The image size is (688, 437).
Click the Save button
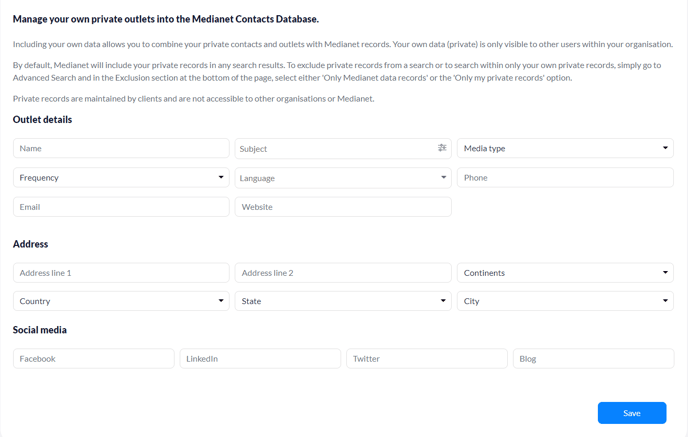[x=632, y=413]
